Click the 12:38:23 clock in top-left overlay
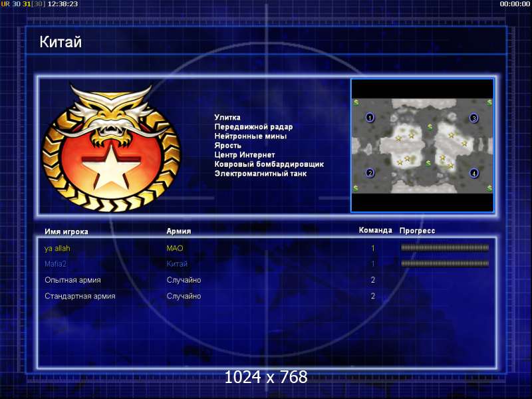Viewport: 532px width, 399px height. point(63,4)
